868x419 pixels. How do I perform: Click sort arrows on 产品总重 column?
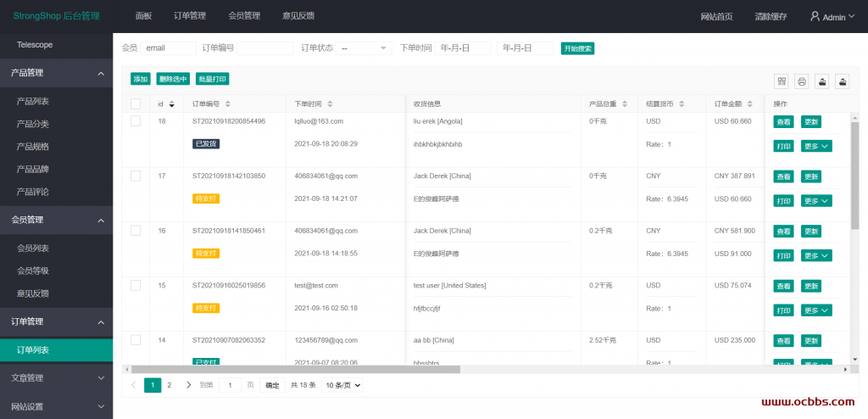point(625,103)
